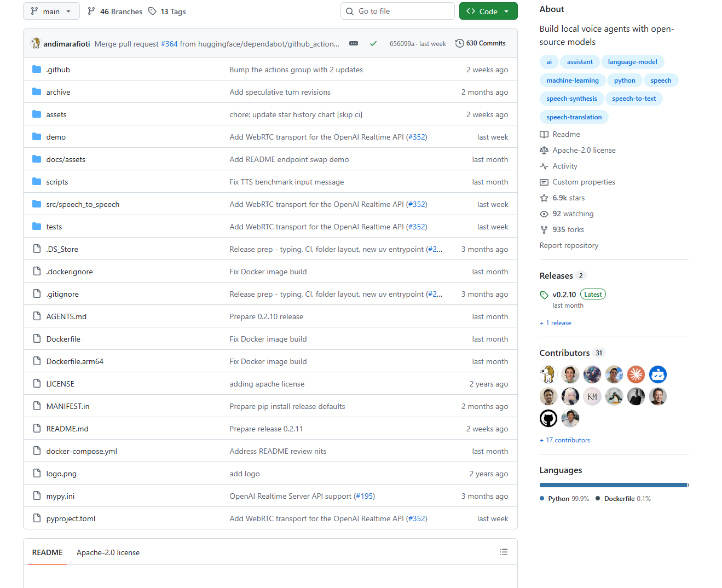Click the language distribution bar
This screenshot has width=722, height=588.
tap(614, 485)
